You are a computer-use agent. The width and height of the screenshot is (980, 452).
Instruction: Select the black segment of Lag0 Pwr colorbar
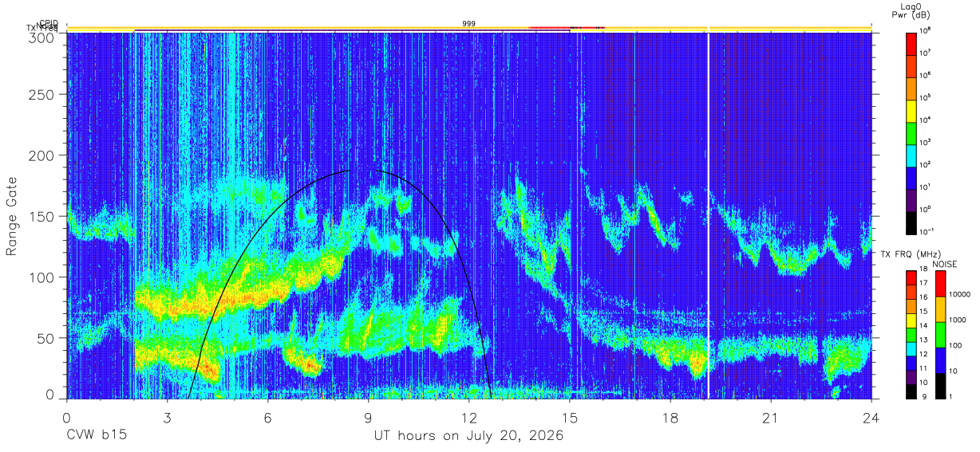911,222
